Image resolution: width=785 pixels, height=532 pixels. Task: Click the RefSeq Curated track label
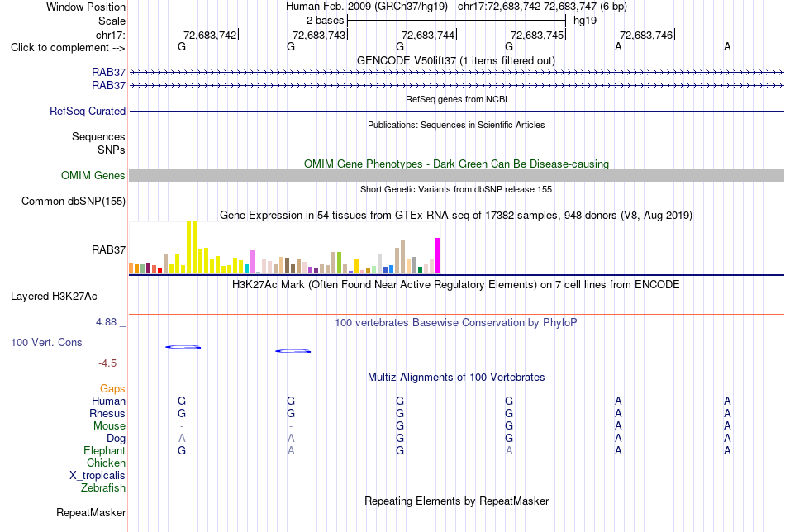[87, 111]
